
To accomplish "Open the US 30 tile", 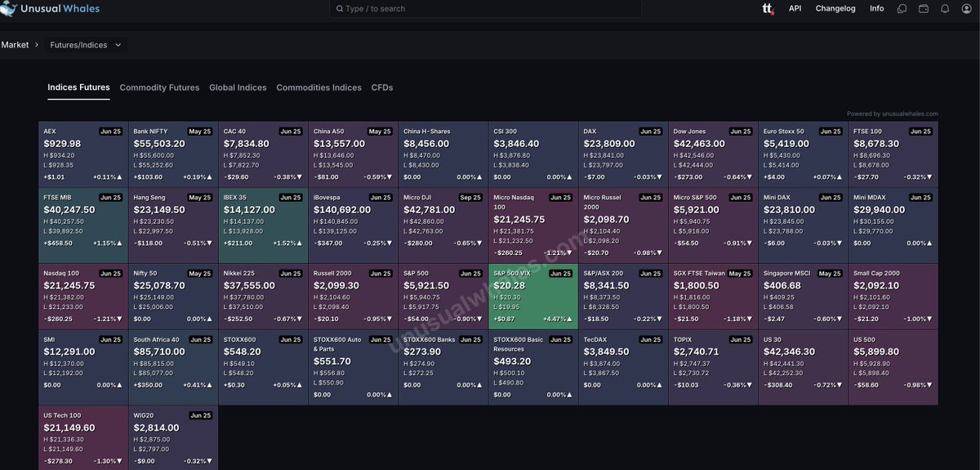I will 804,369.
